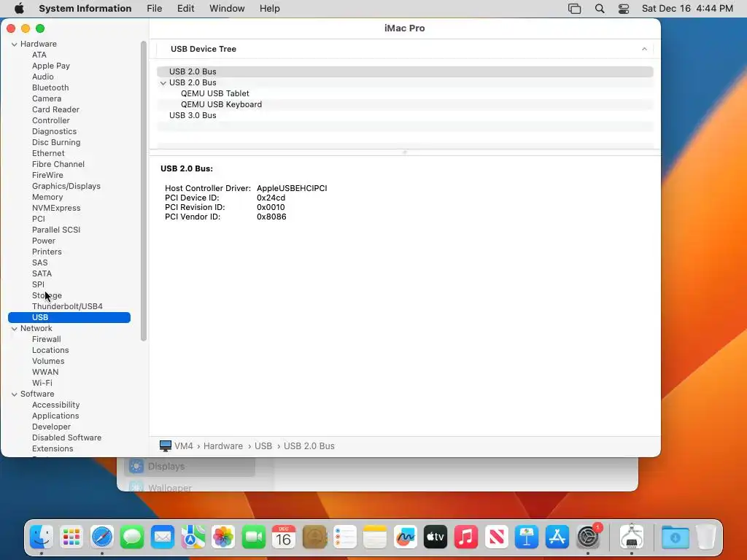The image size is (747, 560).
Task: Select Thunderbolt/USB4 in sidebar
Action: (x=67, y=307)
